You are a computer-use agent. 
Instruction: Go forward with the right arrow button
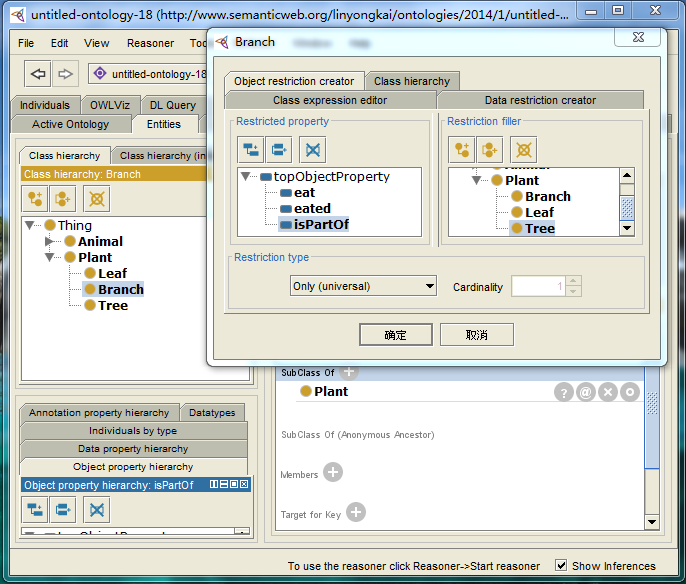(65, 73)
